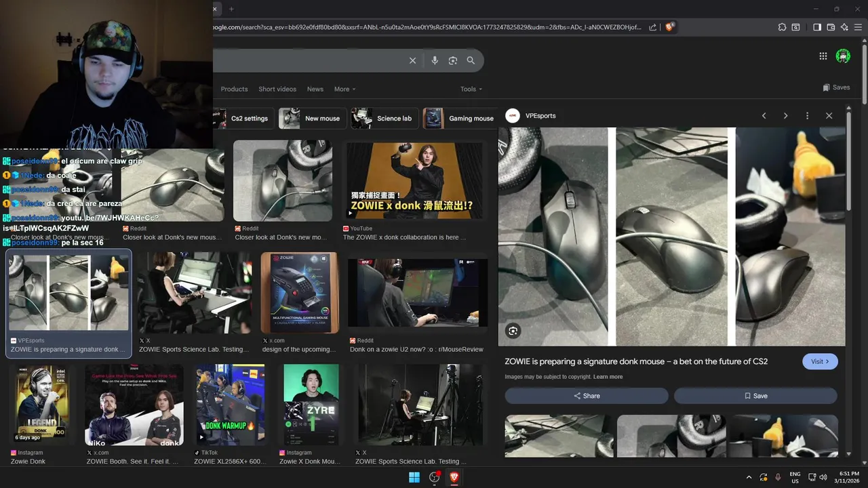The height and width of the screenshot is (488, 868).
Task: Open the ZYRE Instagram thumbnail
Action: [311, 404]
